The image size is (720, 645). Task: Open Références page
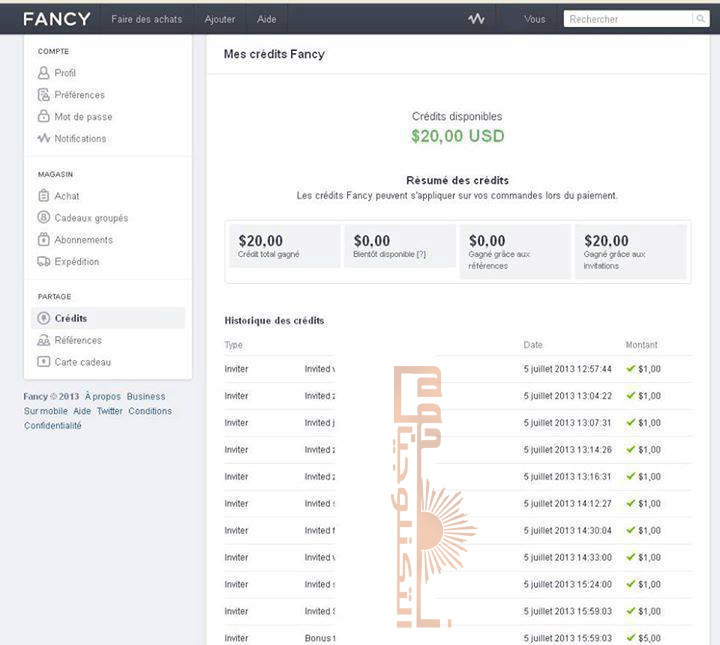pyautogui.click(x=78, y=340)
